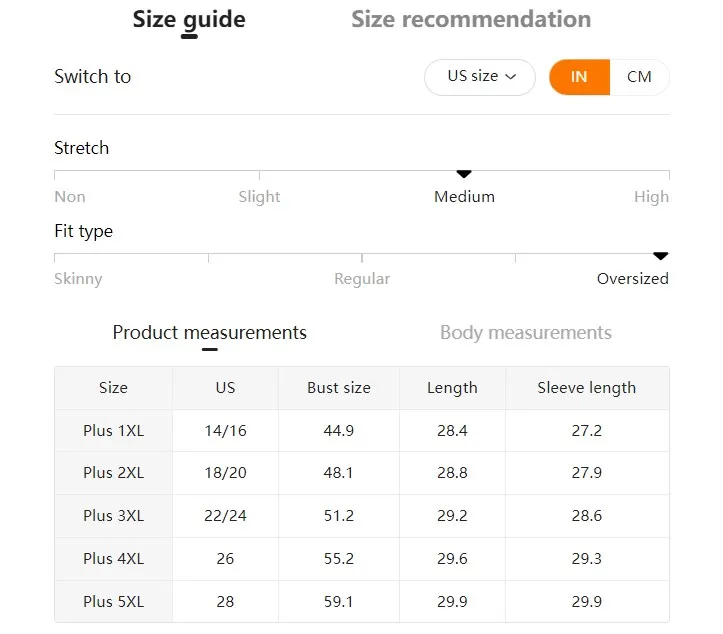This screenshot has height=634, width=723.
Task: Open the Size guide tab
Action: 189,20
